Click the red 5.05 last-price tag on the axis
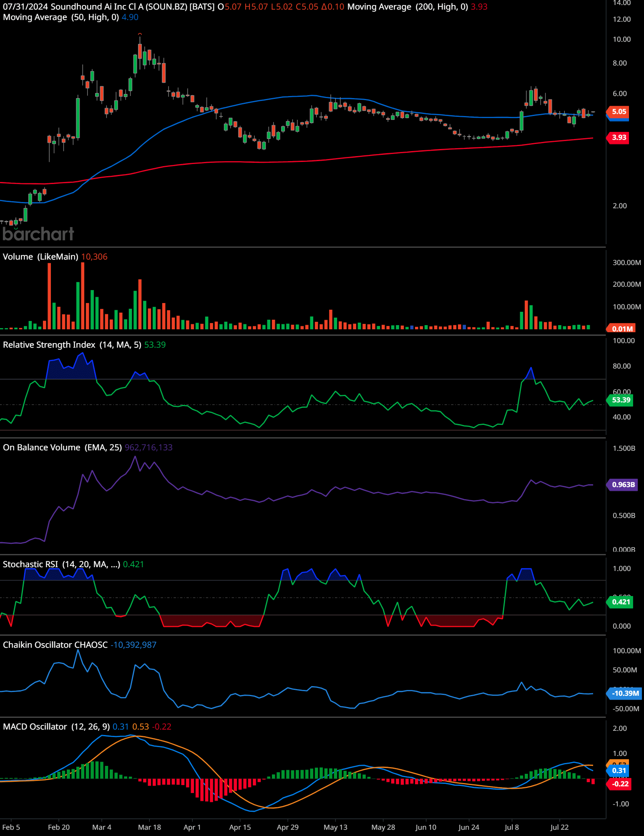The image size is (644, 836). (x=619, y=111)
